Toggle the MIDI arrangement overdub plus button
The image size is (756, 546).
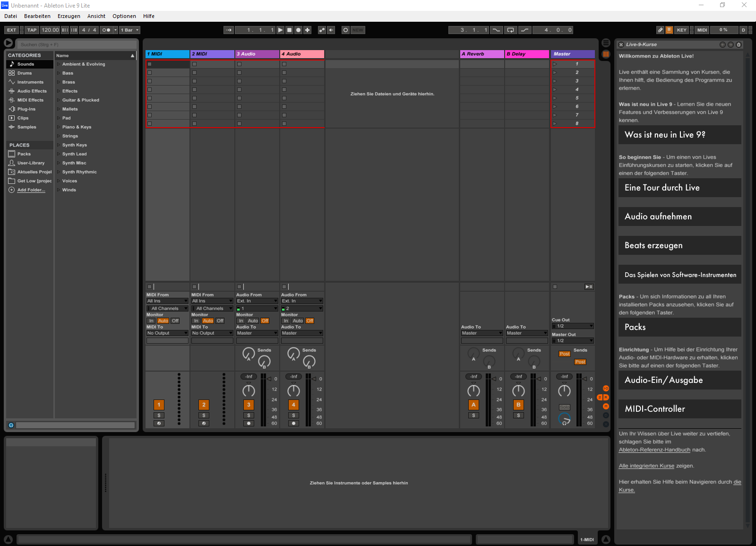point(307,30)
